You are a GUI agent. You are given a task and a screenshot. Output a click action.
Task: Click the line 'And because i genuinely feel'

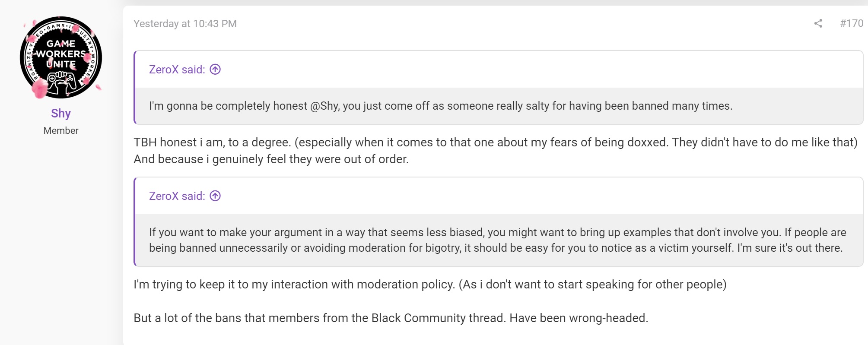(271, 159)
